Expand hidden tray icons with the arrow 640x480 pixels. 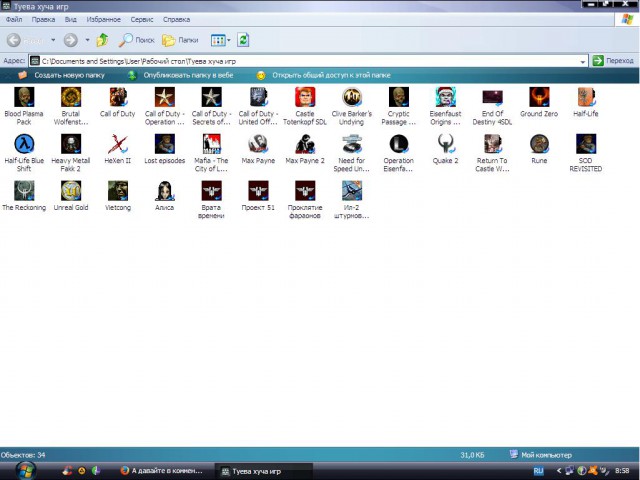(559, 471)
